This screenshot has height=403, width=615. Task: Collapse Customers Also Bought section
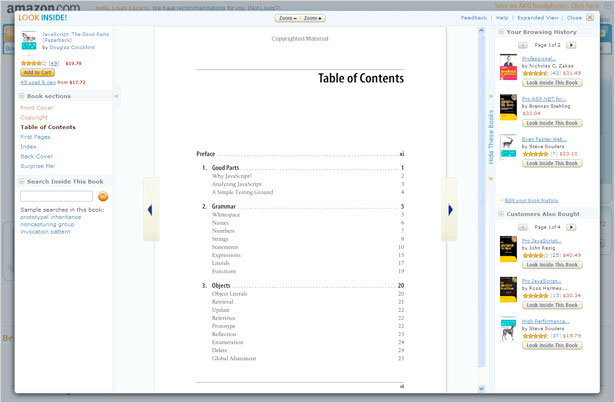tap(501, 214)
